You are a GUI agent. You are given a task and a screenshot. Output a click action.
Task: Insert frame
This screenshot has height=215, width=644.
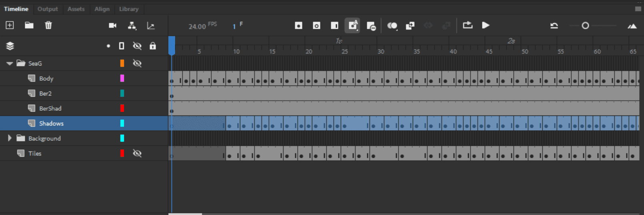(334, 26)
